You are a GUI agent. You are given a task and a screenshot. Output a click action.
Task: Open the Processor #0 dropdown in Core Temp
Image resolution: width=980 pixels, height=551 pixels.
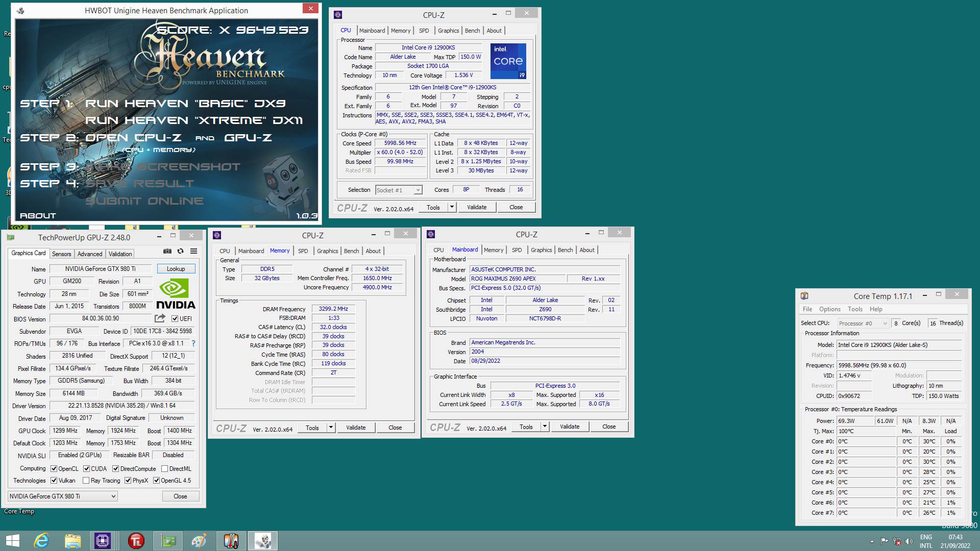[863, 323]
